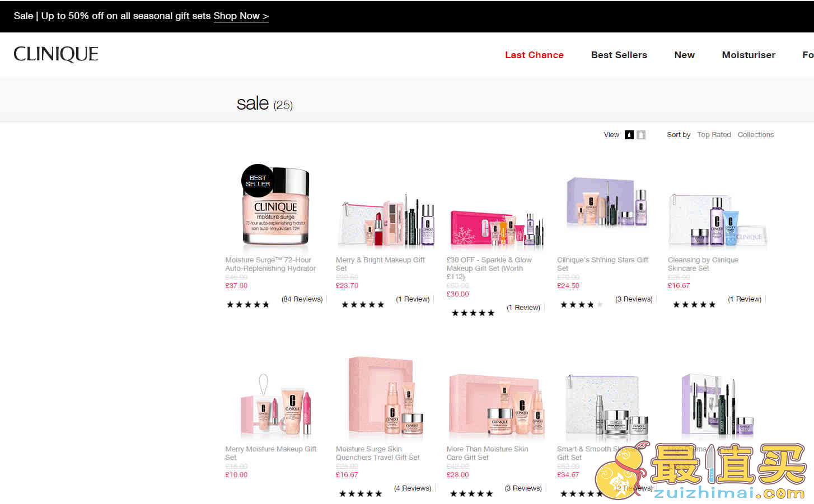The width and height of the screenshot is (814, 504).
Task: Open 'Cleansing by Clinique Skincare Set' title
Action: [x=703, y=264]
